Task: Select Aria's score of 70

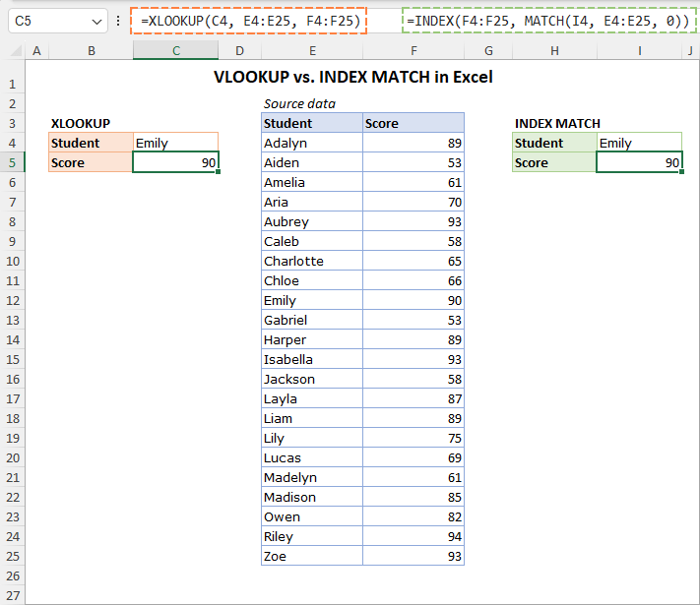Action: [414, 202]
